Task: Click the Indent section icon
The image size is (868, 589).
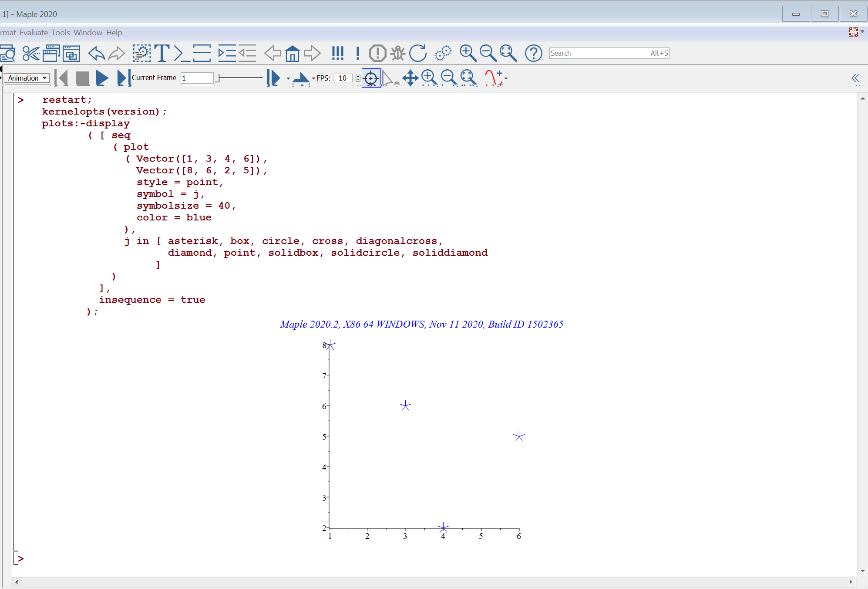Action: click(227, 53)
